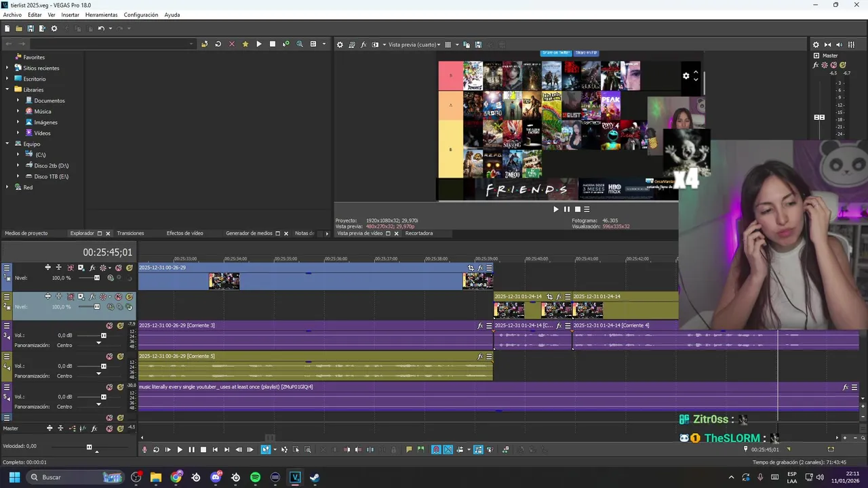Start Explorer preview with the play icon
Image resolution: width=868 pixels, height=488 pixels.
258,44
